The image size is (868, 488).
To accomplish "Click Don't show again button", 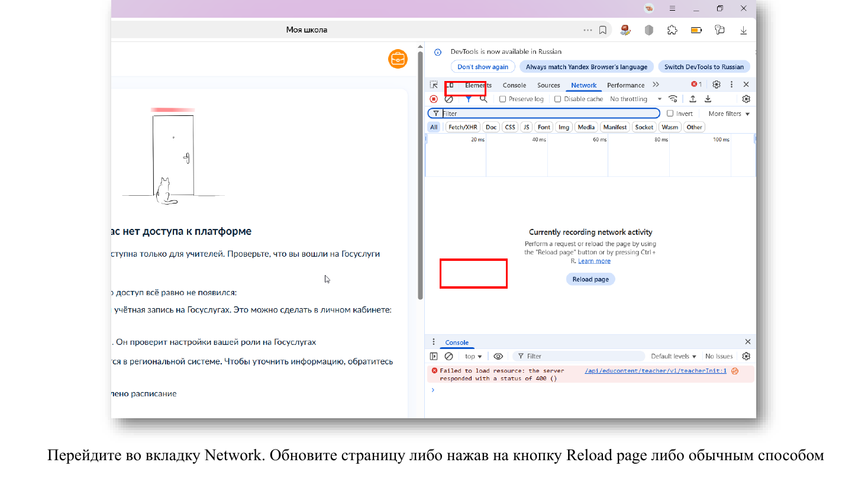I will (x=483, y=67).
